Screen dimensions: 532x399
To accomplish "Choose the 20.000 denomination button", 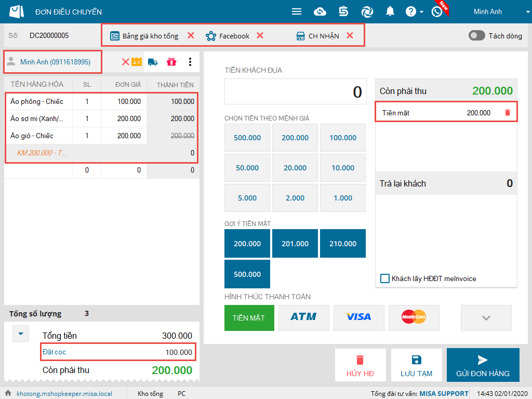I will tap(295, 168).
